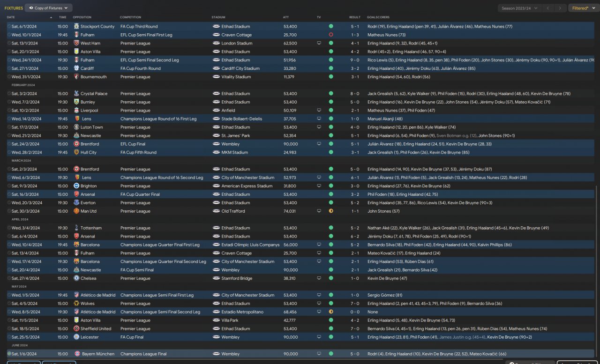Open Hull City via its club badge

point(76,153)
